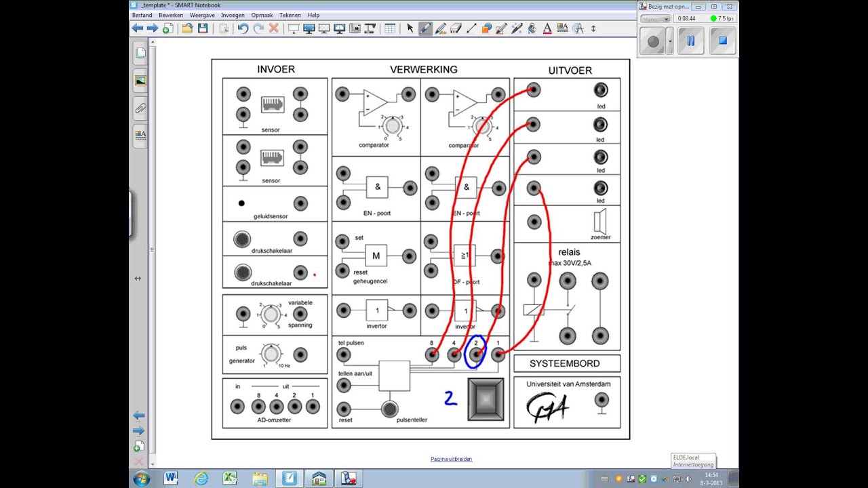Image resolution: width=868 pixels, height=488 pixels.
Task: Select the Eraser tool
Action: tap(456, 28)
